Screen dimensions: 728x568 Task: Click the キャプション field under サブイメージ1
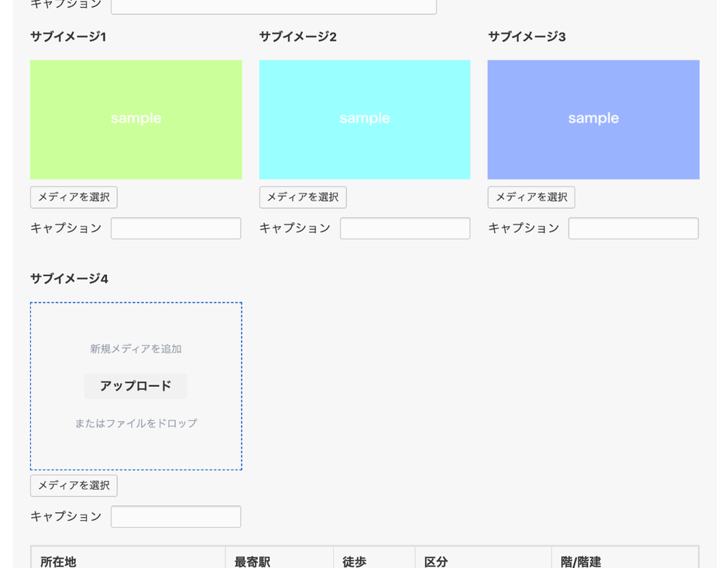[x=175, y=228]
